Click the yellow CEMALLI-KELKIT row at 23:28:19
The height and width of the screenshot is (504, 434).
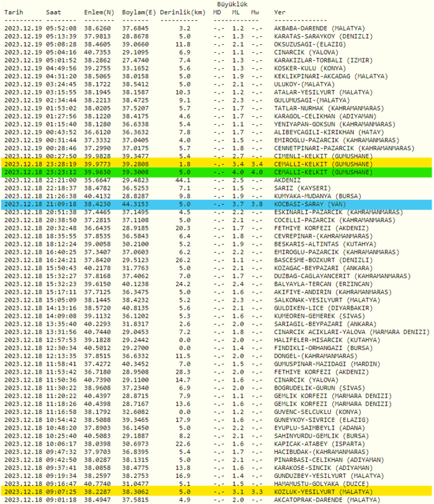(217, 164)
